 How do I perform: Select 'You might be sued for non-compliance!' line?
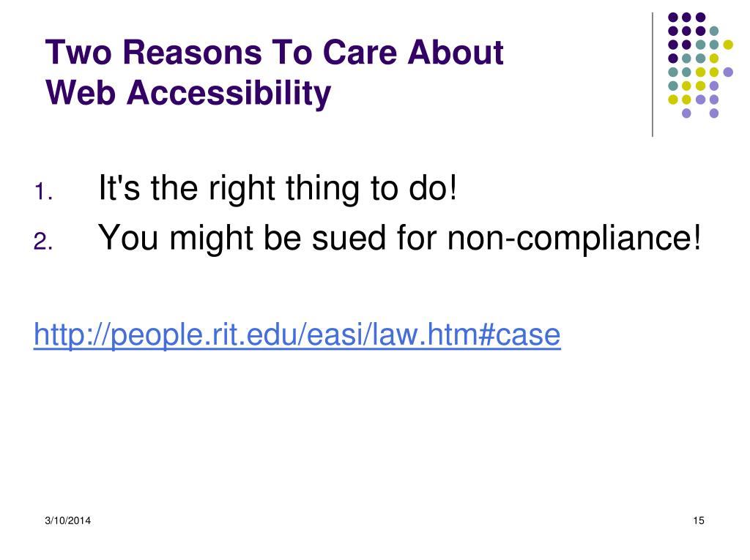399,238
